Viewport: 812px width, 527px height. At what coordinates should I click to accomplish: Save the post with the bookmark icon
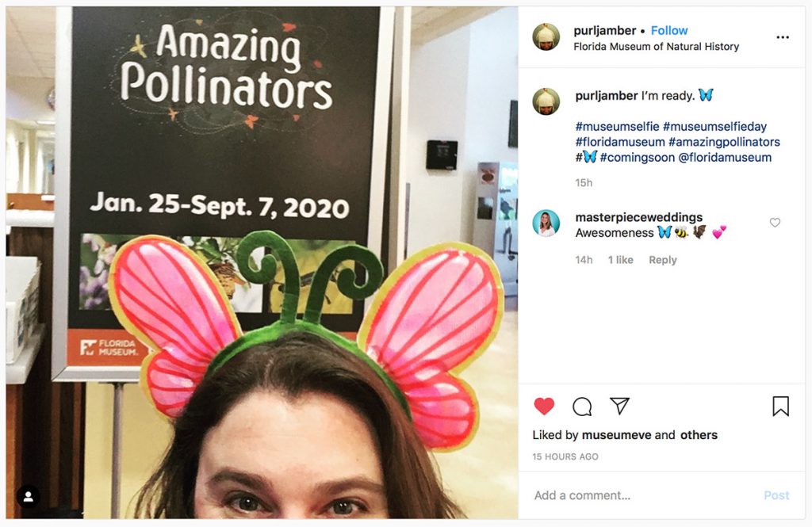click(780, 407)
